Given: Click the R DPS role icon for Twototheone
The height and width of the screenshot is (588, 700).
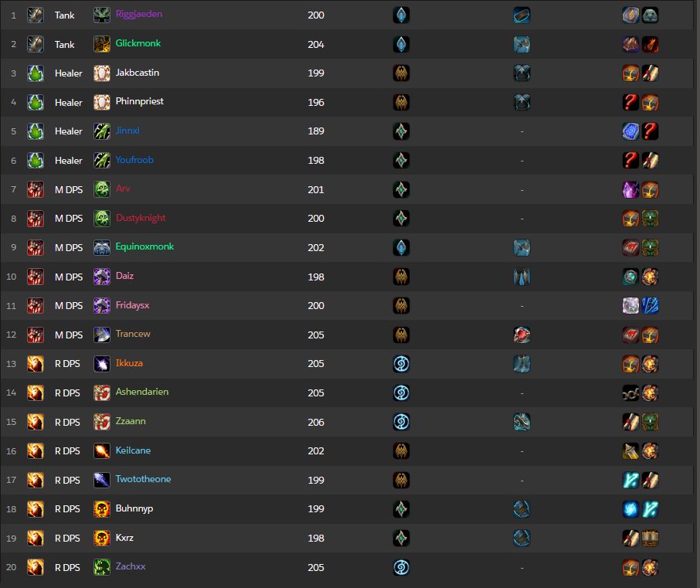Looking at the screenshot, I should (x=36, y=480).
